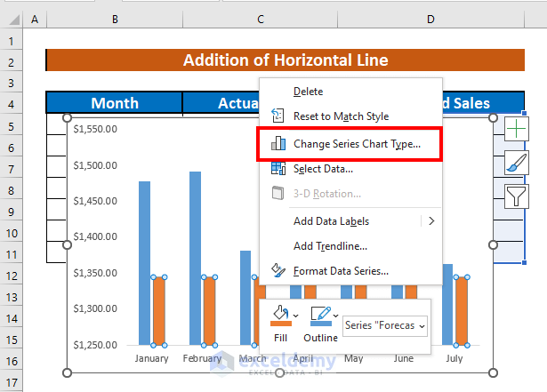Open the Chart Elements plus button
This screenshot has height=392, width=547.
pyautogui.click(x=517, y=130)
